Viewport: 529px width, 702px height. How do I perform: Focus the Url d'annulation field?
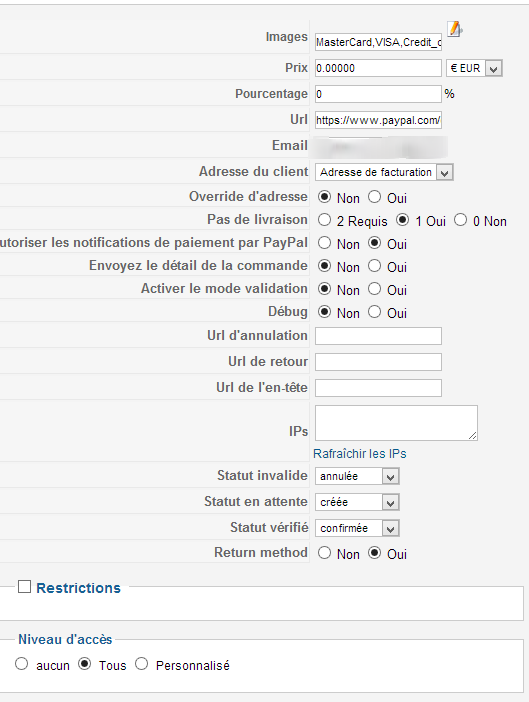pyautogui.click(x=378, y=336)
